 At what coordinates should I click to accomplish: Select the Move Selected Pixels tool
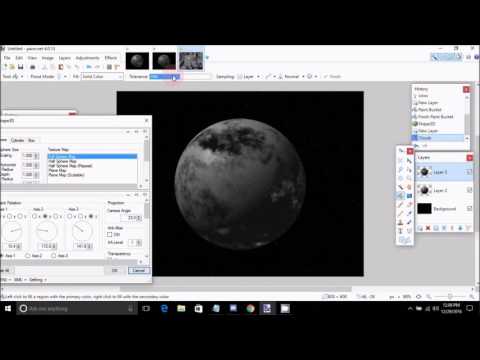(409, 160)
